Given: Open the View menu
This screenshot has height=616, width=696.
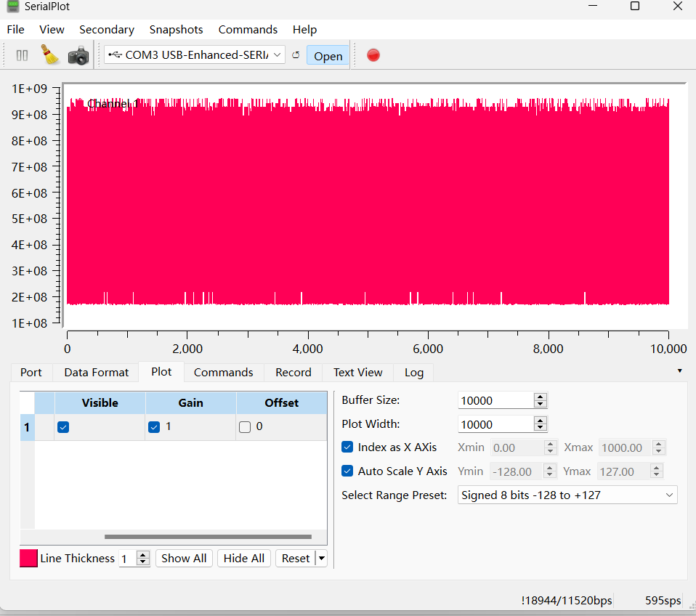Looking at the screenshot, I should (x=52, y=30).
